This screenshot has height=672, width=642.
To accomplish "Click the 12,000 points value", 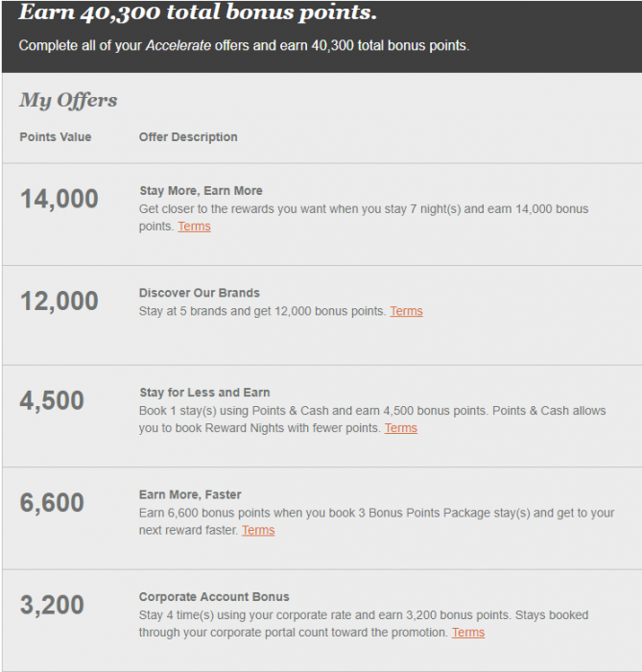I will pyautogui.click(x=59, y=301).
